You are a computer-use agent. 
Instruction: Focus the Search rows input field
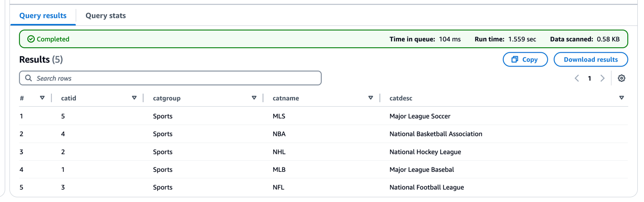pyautogui.click(x=176, y=78)
